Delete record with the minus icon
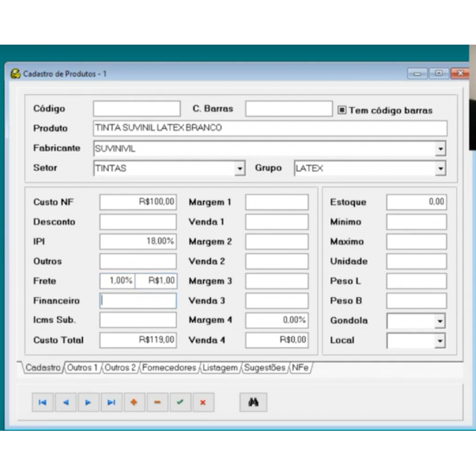This screenshot has width=476, height=476. [157, 402]
